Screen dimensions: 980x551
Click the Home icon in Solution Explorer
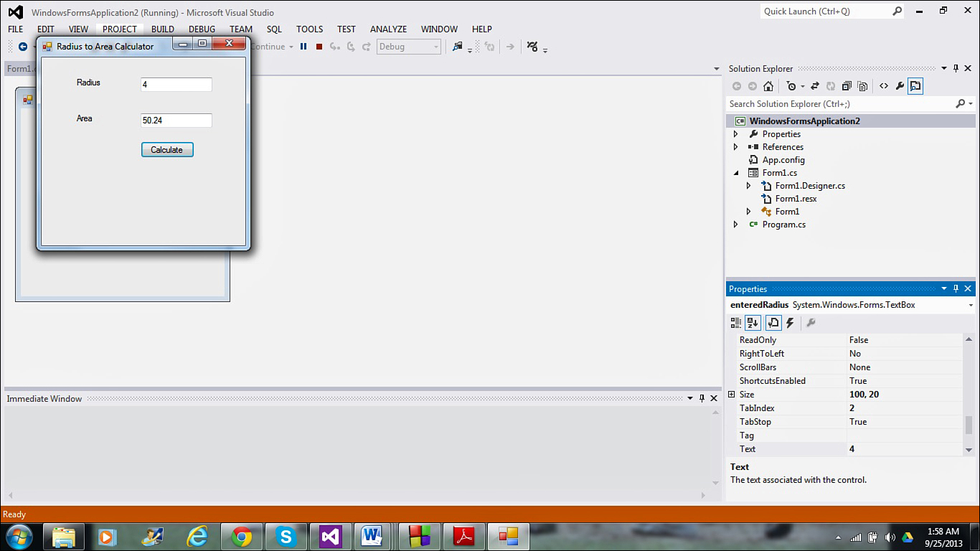click(768, 86)
